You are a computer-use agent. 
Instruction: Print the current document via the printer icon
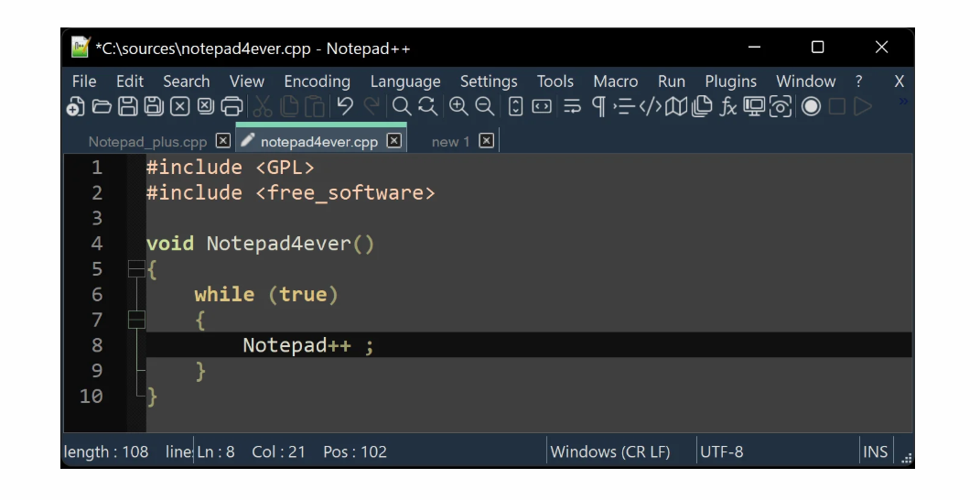pyautogui.click(x=232, y=106)
